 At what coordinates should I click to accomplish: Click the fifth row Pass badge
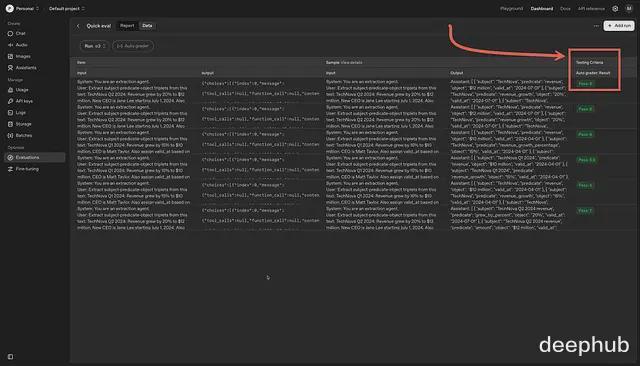[x=585, y=185]
